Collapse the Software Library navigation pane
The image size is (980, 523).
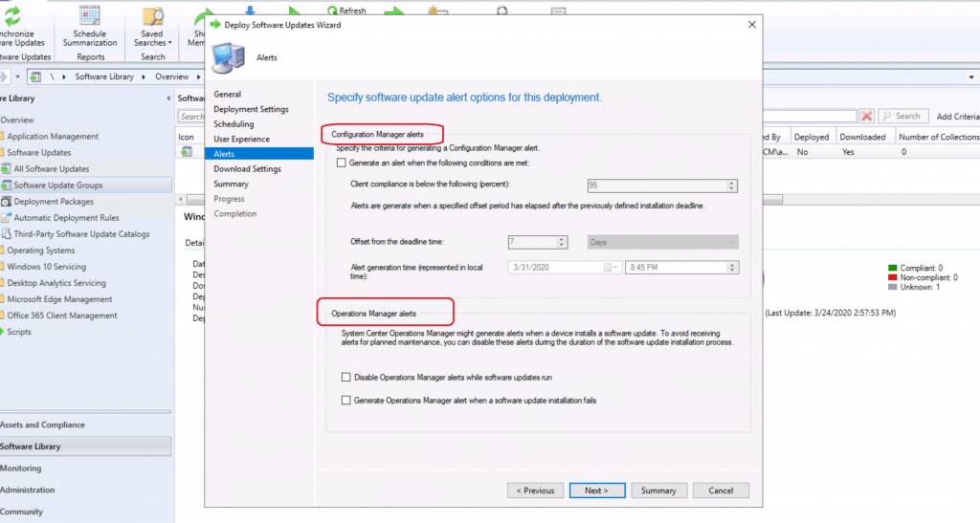(168, 98)
